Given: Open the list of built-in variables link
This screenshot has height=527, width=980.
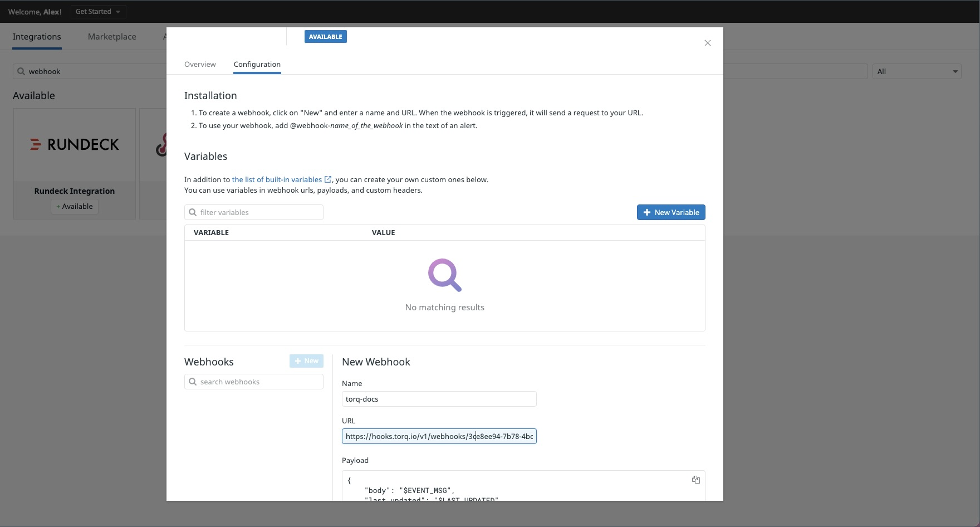Looking at the screenshot, I should click(x=277, y=179).
